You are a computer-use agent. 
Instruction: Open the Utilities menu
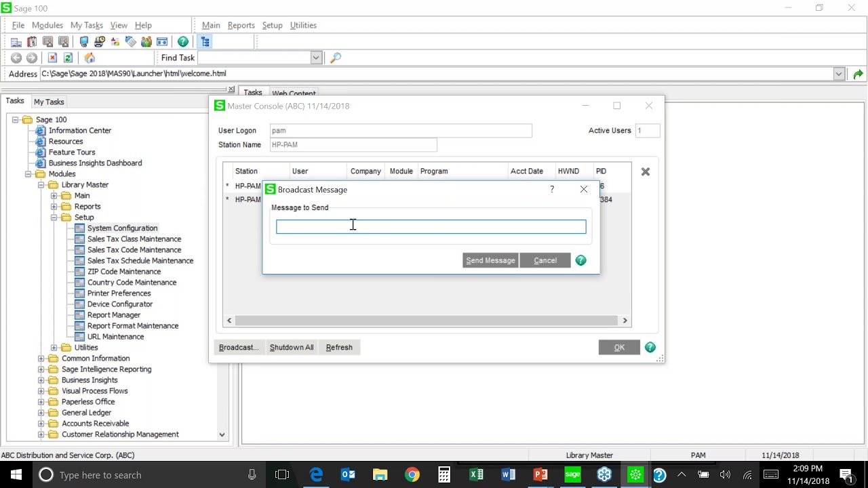303,25
